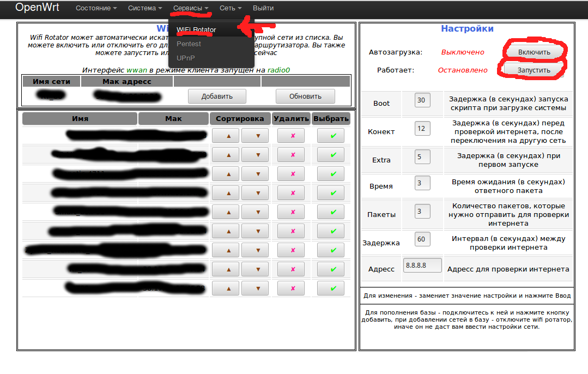Move the fifth network down in sorting

255,212
